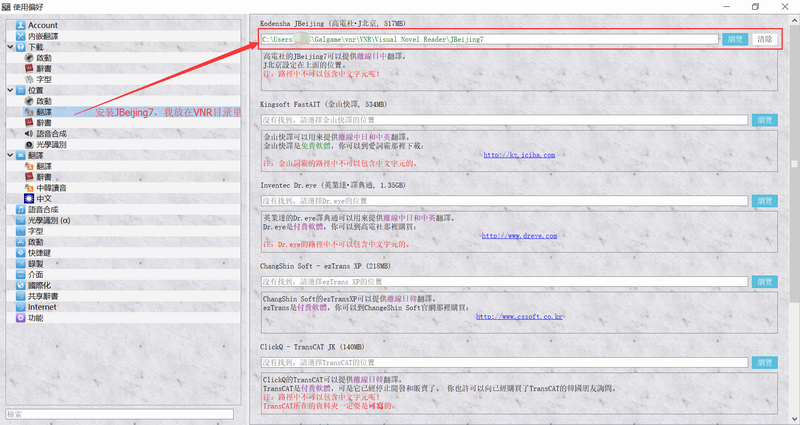This screenshot has height=425, width=800.
Task: Visit the www.dreye.com link
Action: [513, 236]
